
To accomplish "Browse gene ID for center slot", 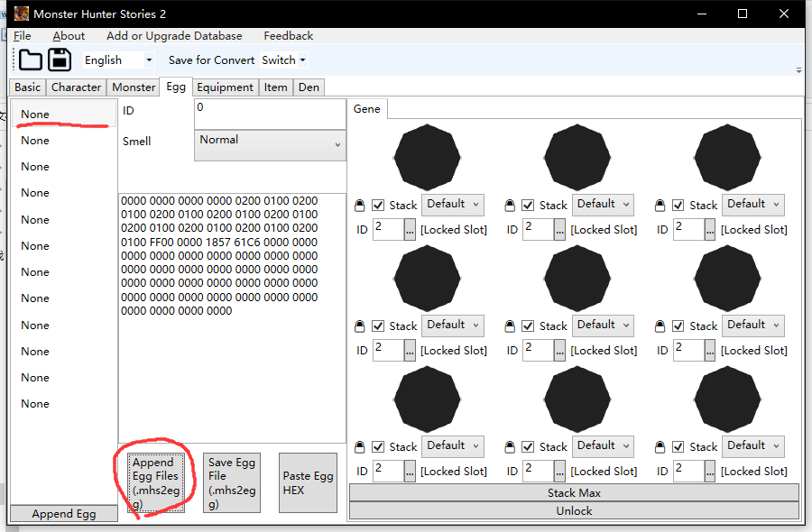I will [x=559, y=351].
